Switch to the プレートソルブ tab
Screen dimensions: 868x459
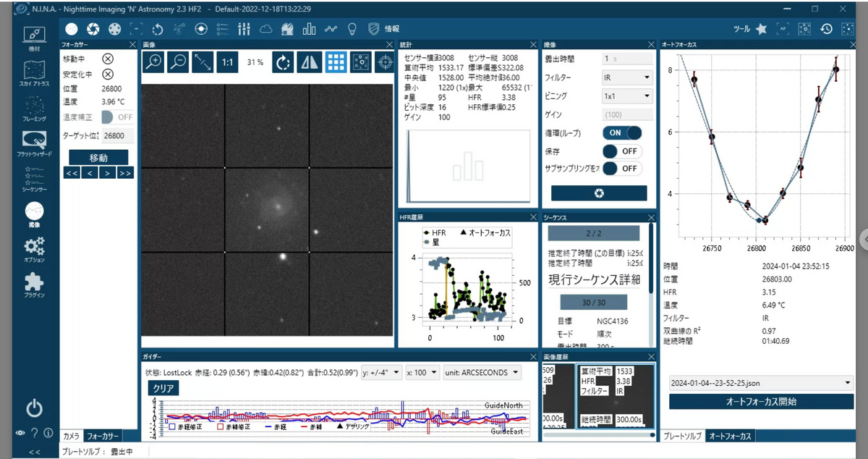coord(681,436)
